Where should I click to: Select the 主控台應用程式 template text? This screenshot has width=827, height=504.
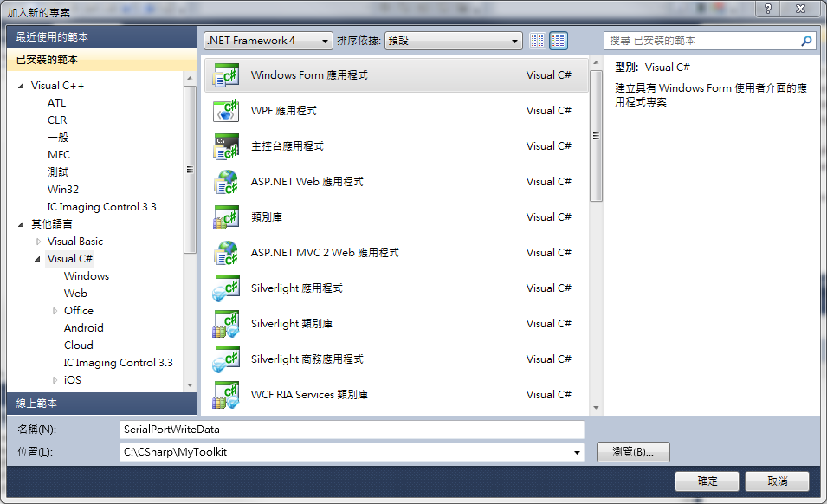click(288, 146)
